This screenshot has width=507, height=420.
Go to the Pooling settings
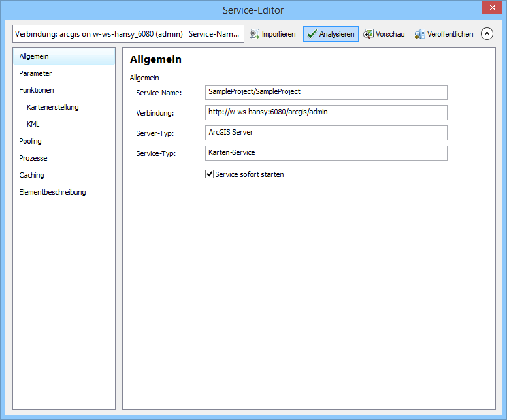point(30,141)
